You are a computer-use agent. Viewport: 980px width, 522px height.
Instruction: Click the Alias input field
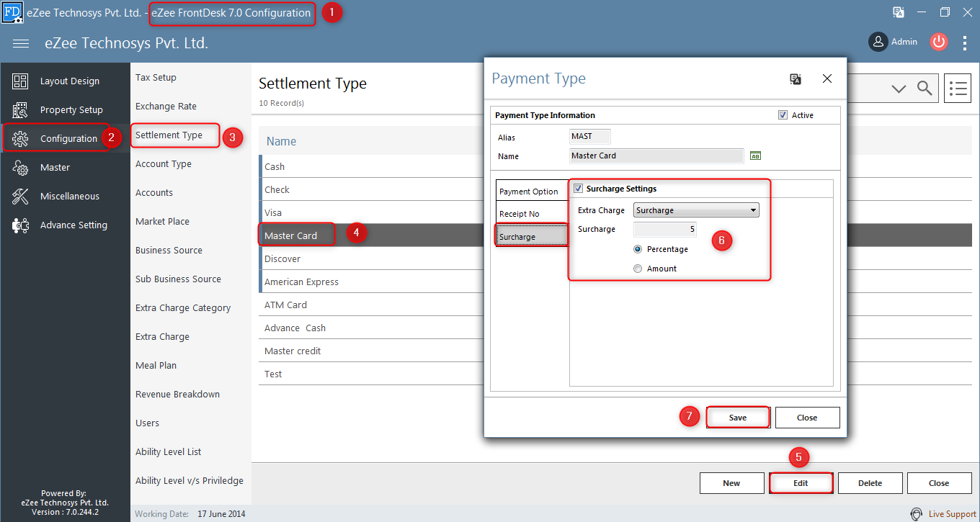tap(589, 136)
